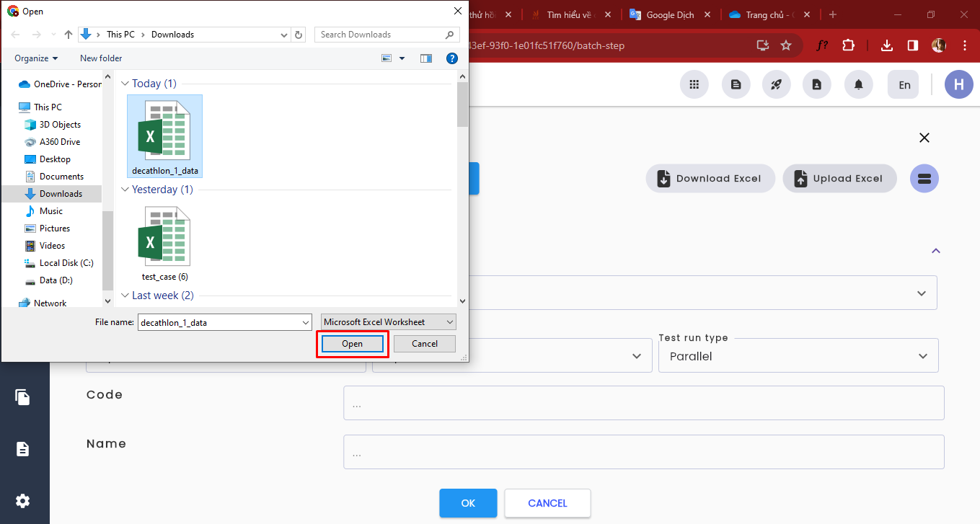Open the rocket launch icon
This screenshot has height=524, width=980.
(776, 84)
